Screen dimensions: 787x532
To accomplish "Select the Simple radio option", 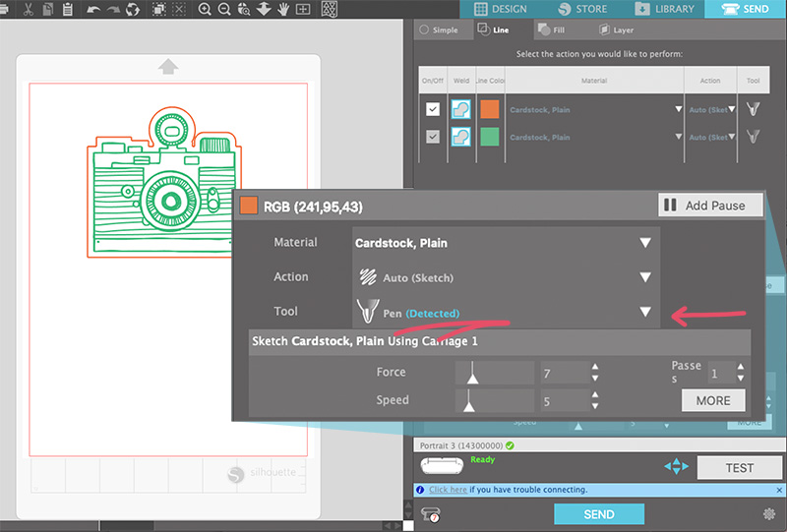I will [x=424, y=30].
